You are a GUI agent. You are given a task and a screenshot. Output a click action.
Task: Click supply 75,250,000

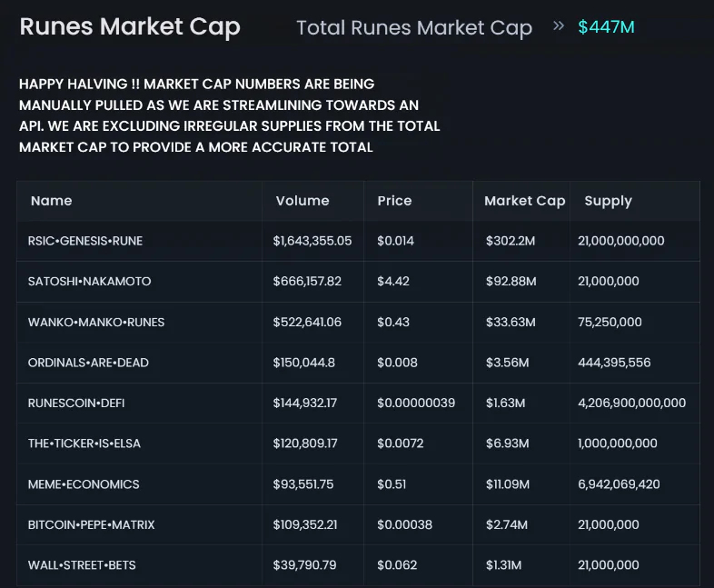610,323
